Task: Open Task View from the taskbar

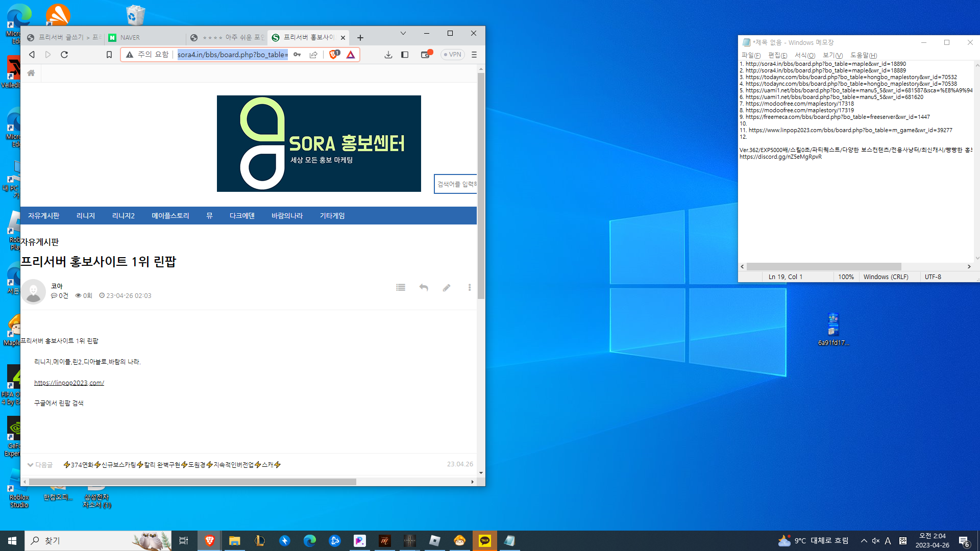Action: click(x=184, y=541)
